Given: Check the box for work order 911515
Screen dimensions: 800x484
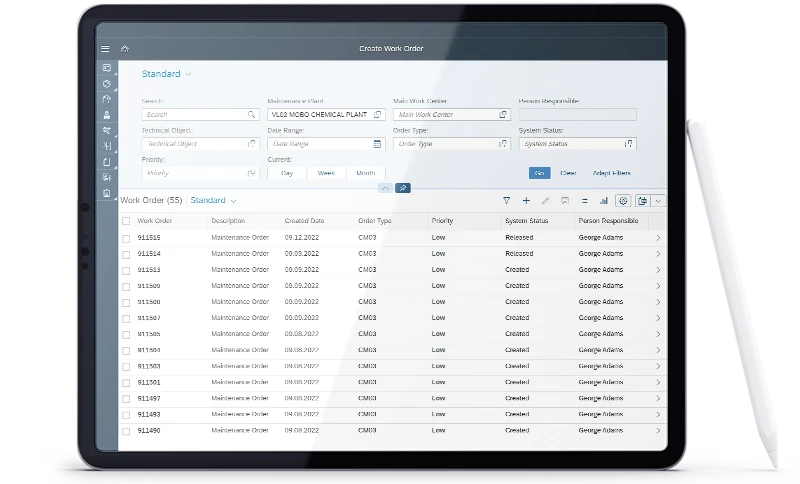Looking at the screenshot, I should (x=126, y=238).
